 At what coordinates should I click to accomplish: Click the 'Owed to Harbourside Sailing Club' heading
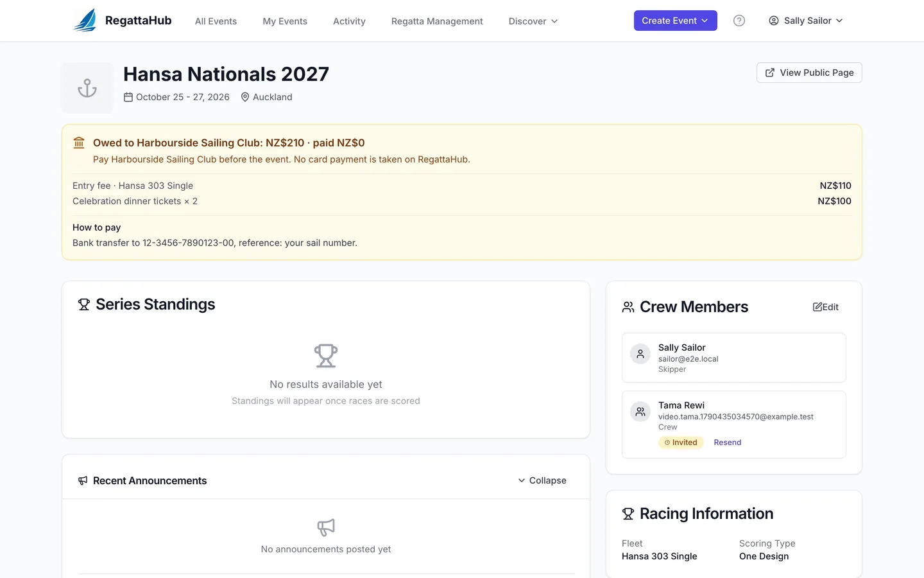point(229,143)
